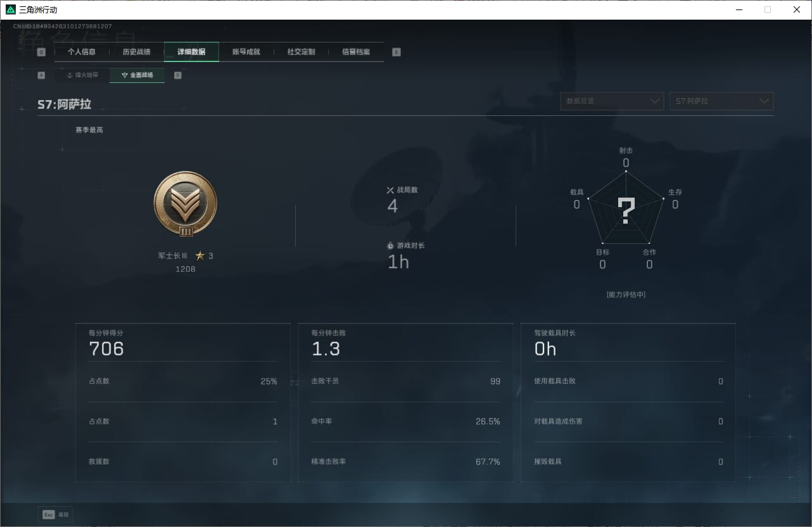Expand the 数据总览 dropdown
The width and height of the screenshot is (812, 527).
[612, 101]
